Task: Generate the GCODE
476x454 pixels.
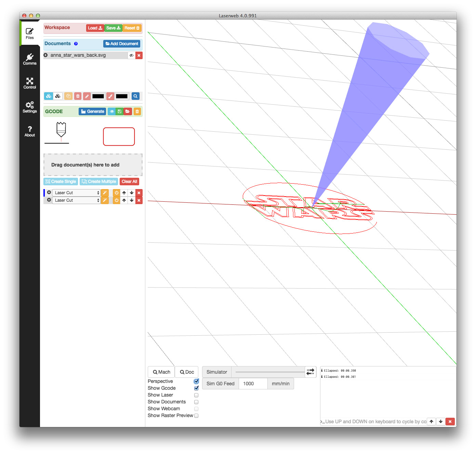Action: [x=92, y=111]
